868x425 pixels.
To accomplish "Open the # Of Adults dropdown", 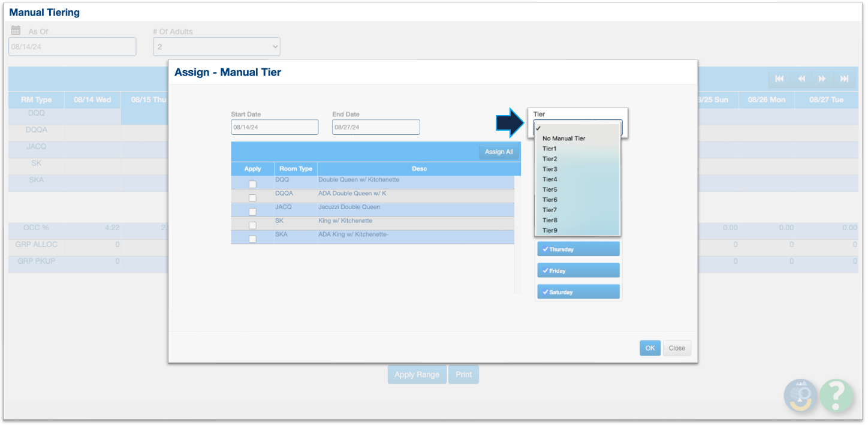I will pos(216,47).
